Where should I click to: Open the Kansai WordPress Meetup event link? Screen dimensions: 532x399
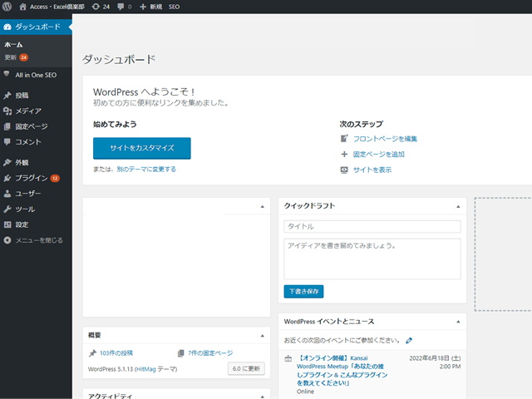342,371
